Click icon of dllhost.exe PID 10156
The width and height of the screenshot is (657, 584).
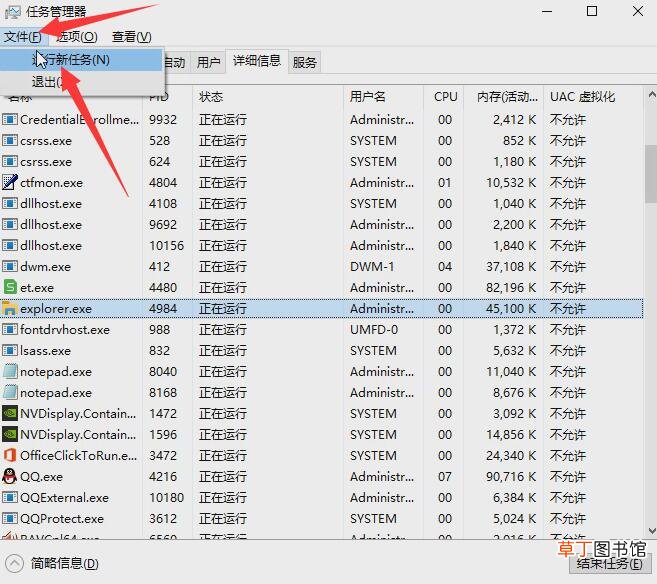tap(10, 245)
